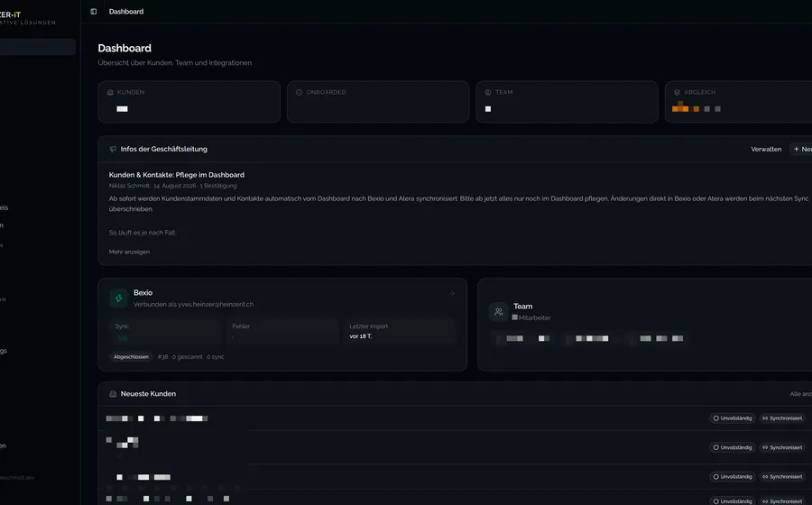Image resolution: width=812 pixels, height=505 pixels.
Task: Click the Niklas Schmidt 14. August 2026 byline
Action: pyautogui.click(x=173, y=186)
